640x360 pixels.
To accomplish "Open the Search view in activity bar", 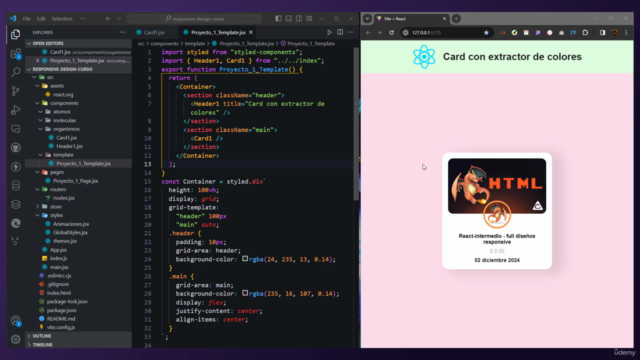I will coord(16,72).
